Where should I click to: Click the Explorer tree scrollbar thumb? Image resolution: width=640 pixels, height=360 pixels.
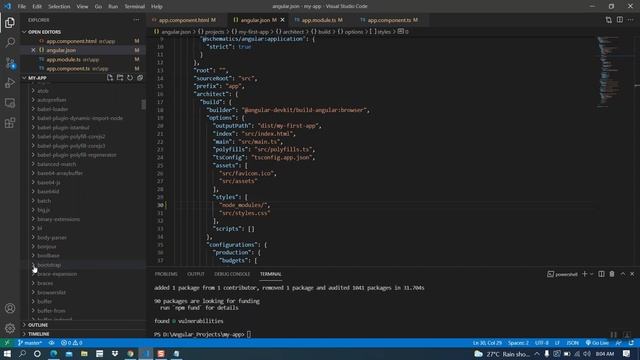[x=143, y=104]
